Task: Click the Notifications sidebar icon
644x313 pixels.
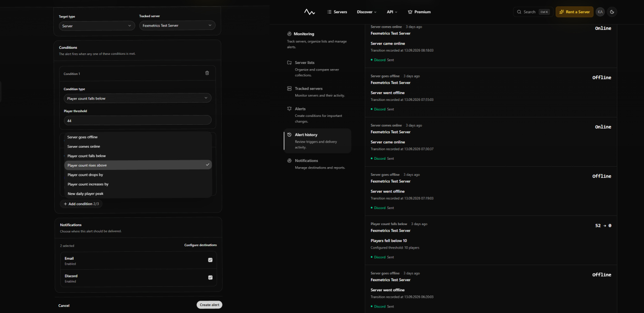Action: click(x=289, y=161)
